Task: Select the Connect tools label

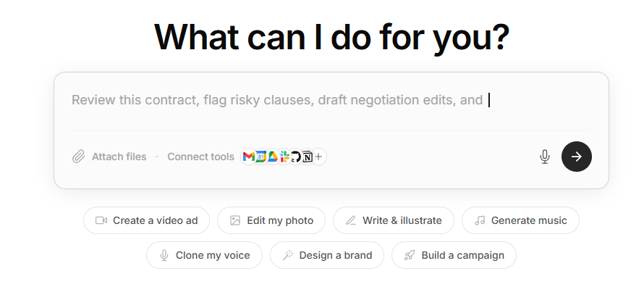Action: [201, 157]
